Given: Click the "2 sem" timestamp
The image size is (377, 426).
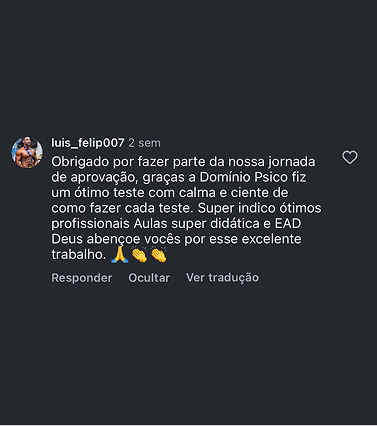Looking at the screenshot, I should 144,143.
